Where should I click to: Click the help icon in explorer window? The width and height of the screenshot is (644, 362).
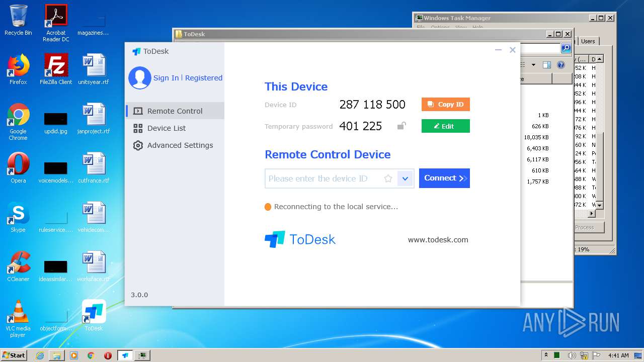[x=561, y=65]
